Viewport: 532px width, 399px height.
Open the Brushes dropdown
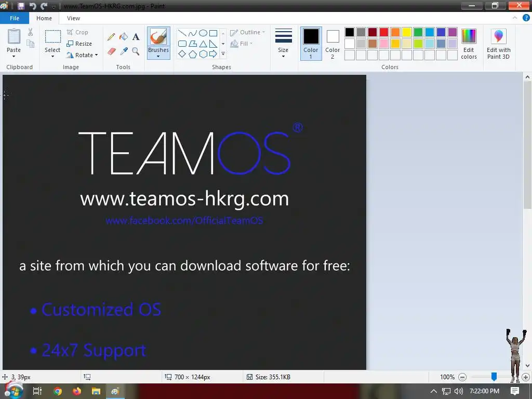click(158, 54)
